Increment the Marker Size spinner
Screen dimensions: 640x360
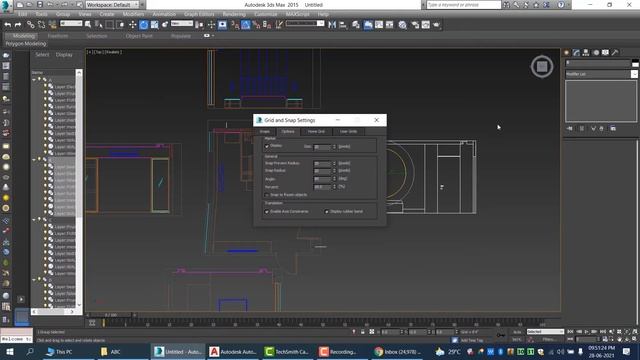[334, 145]
